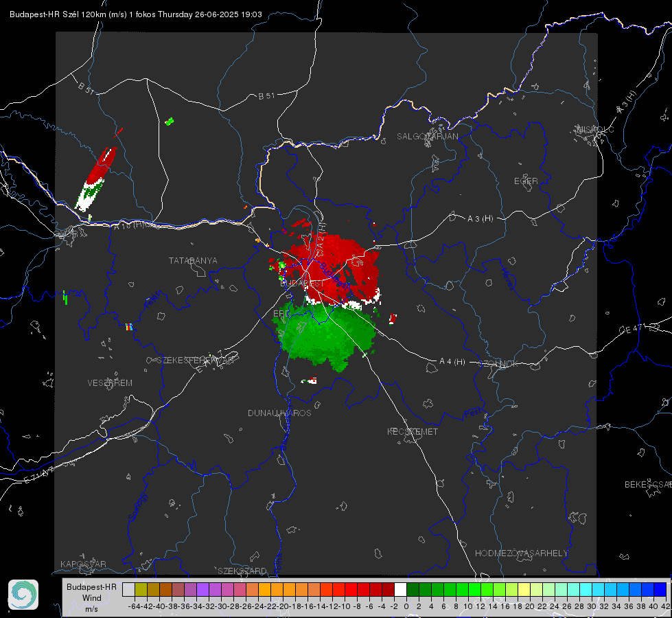Click the SZOLNOK city label

tap(498, 364)
